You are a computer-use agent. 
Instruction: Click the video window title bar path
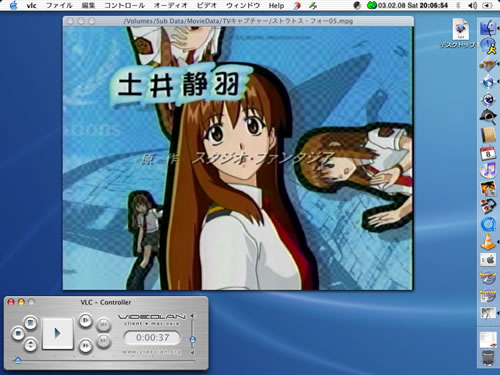pyautogui.click(x=238, y=21)
